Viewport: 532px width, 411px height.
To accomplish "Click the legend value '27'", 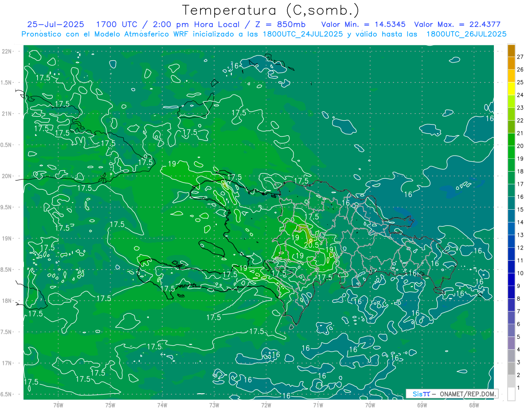I will pyautogui.click(x=520, y=57).
